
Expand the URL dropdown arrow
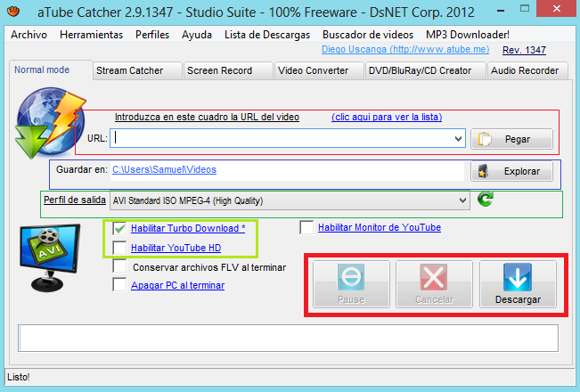tap(458, 139)
